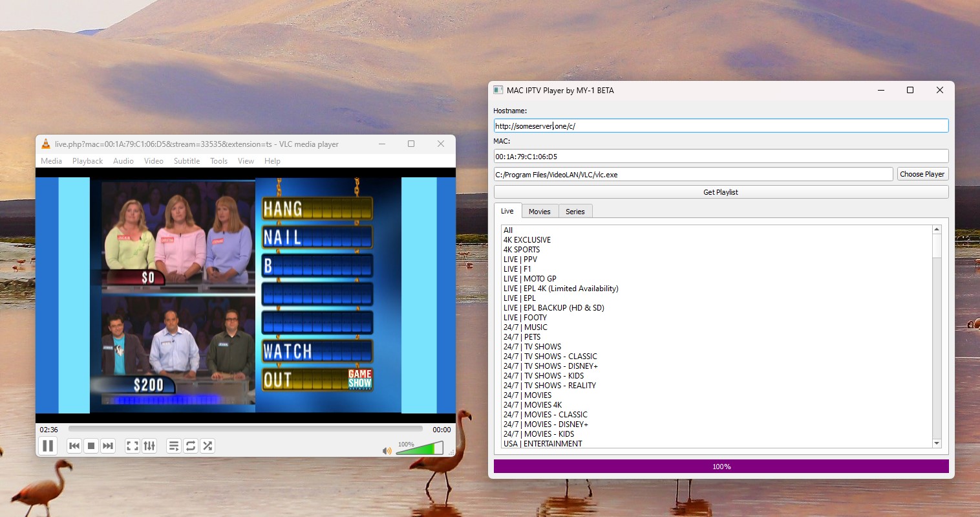Click the playlist scrollbar down arrow
The width and height of the screenshot is (980, 517).
(936, 443)
